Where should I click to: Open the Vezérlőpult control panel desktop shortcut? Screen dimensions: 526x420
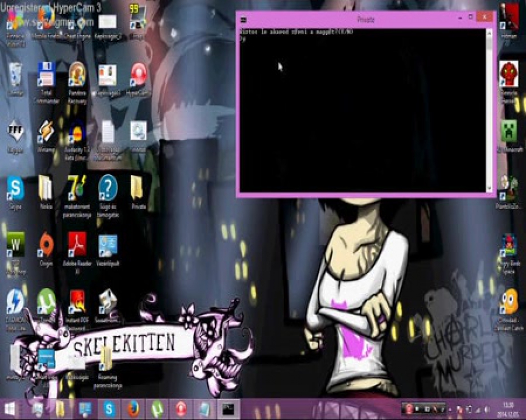tap(108, 250)
